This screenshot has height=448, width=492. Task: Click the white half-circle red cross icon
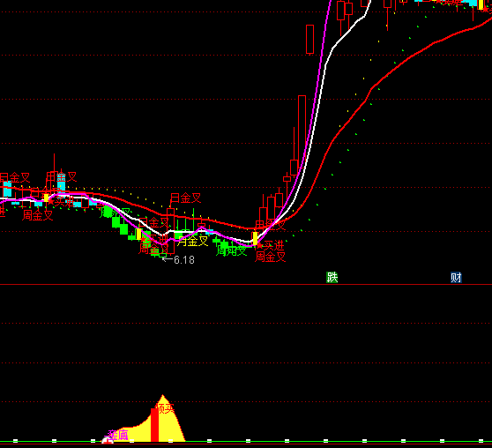(x=108, y=440)
